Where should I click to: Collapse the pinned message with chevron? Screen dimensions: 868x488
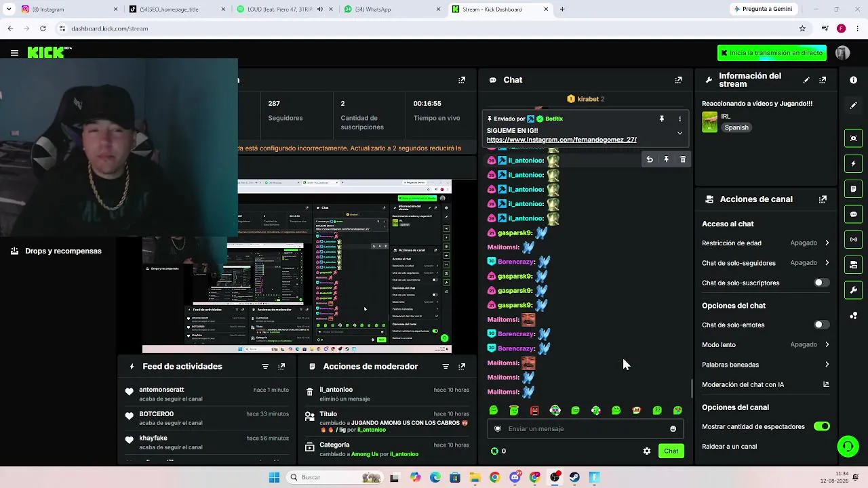click(x=679, y=134)
